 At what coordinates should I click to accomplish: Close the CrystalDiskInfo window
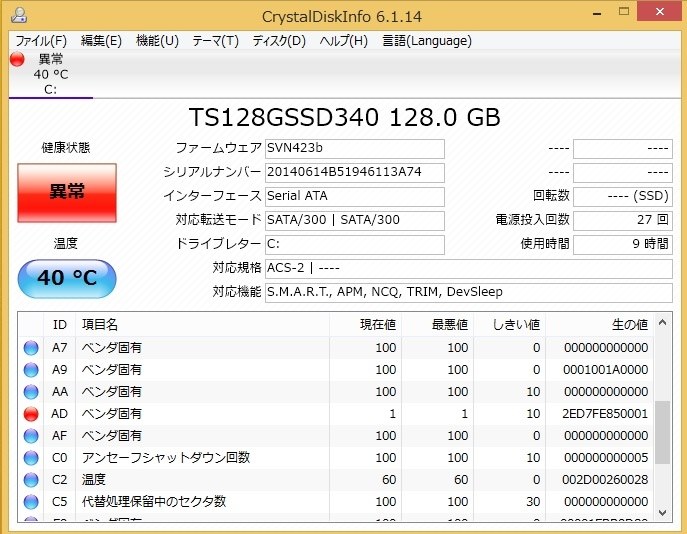click(660, 11)
